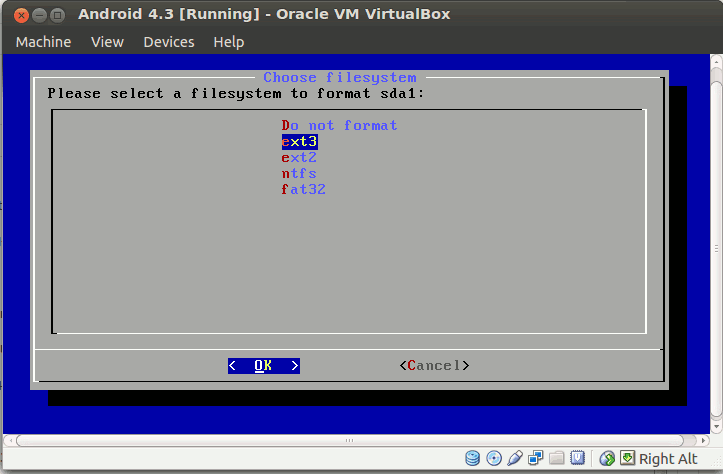
Task: Open the shared folders status icon
Action: pos(557,458)
